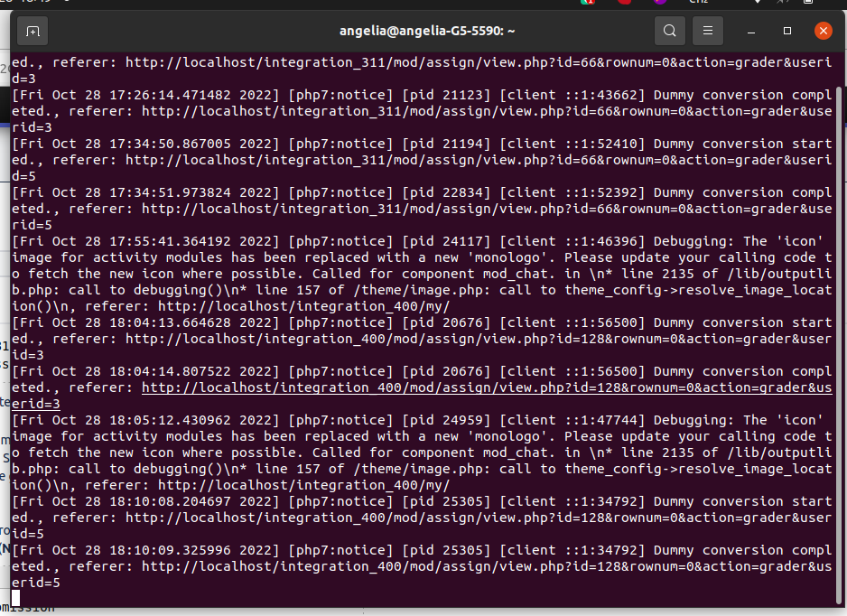Click the text [pid 21194]
This screenshot has height=616, width=847.
coord(446,144)
